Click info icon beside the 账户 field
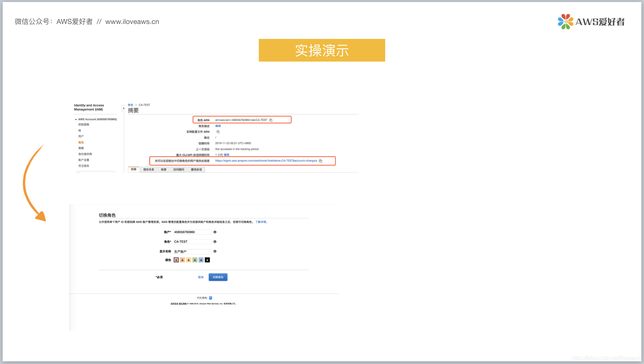The width and height of the screenshot is (644, 364). coord(215,232)
